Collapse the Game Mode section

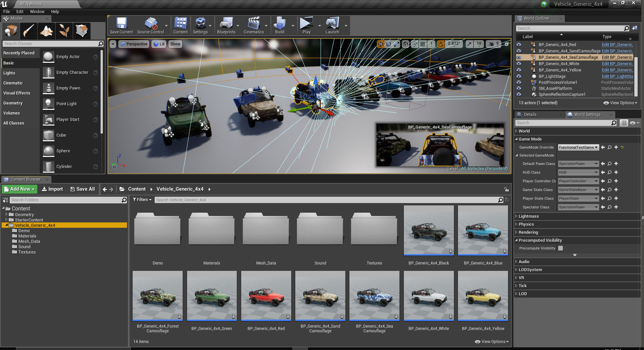tap(516, 139)
